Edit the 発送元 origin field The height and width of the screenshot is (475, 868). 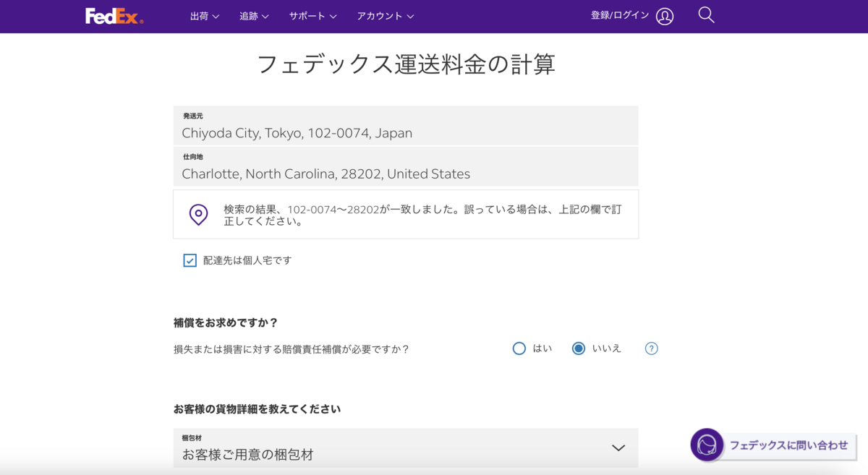pos(406,126)
